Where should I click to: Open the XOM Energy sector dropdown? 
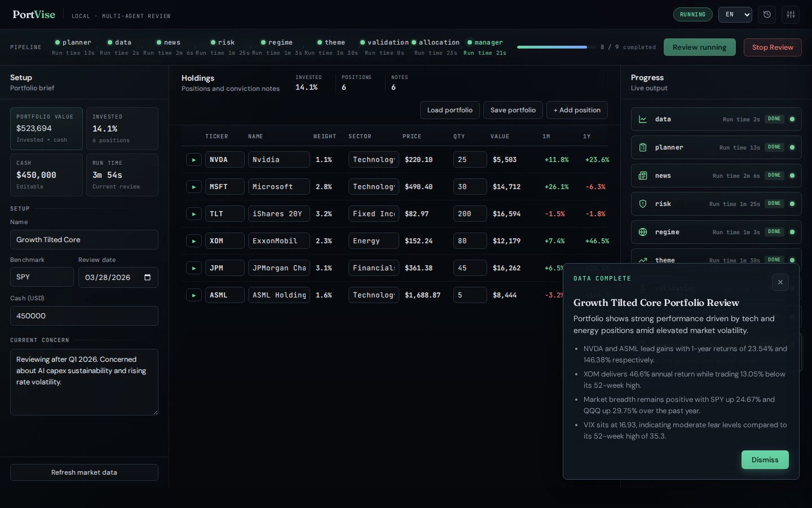374,241
